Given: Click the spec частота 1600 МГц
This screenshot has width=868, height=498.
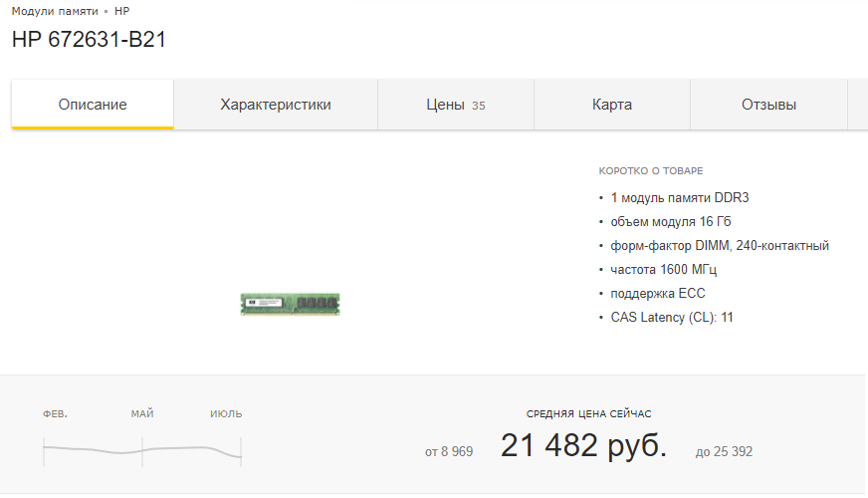Looking at the screenshot, I should tap(663, 269).
